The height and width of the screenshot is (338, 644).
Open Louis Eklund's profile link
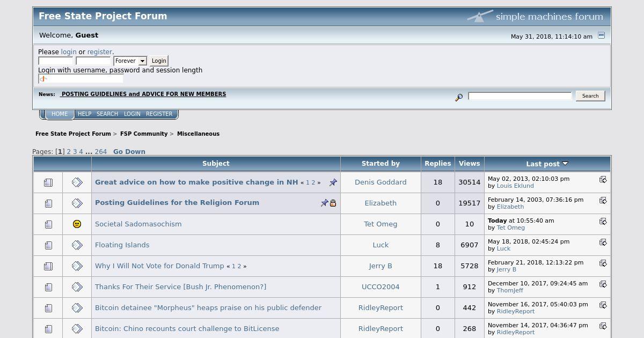click(x=515, y=186)
